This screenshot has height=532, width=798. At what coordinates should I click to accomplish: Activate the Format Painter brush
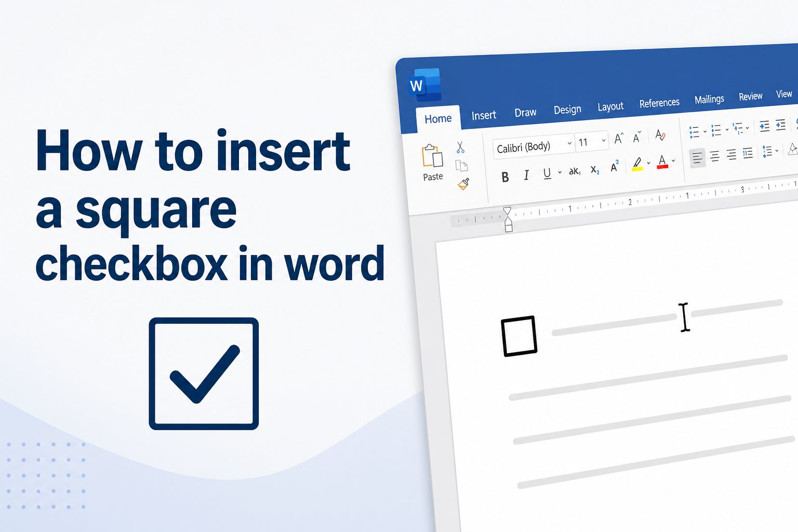pyautogui.click(x=463, y=183)
